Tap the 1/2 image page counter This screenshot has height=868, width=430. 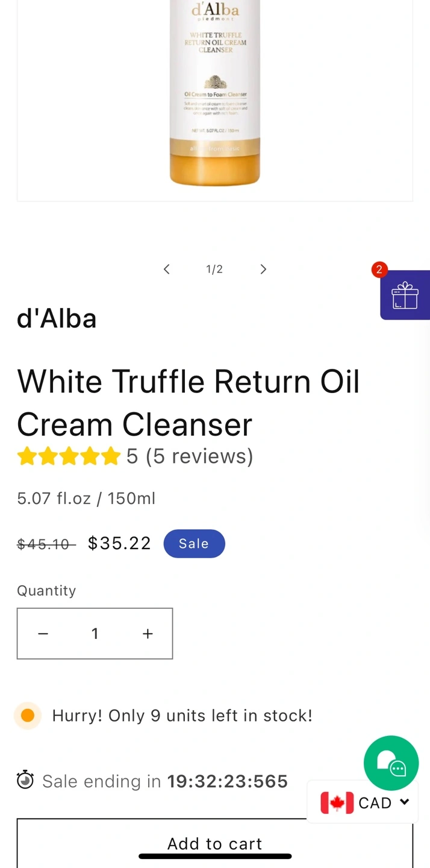(x=214, y=269)
